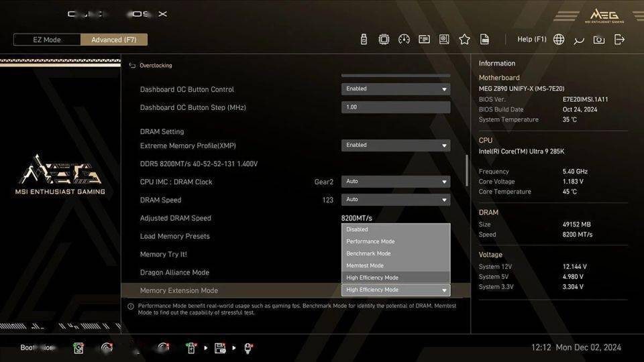Open the DRAM Speed Auto dropdown
The height and width of the screenshot is (362, 644).
(395, 200)
